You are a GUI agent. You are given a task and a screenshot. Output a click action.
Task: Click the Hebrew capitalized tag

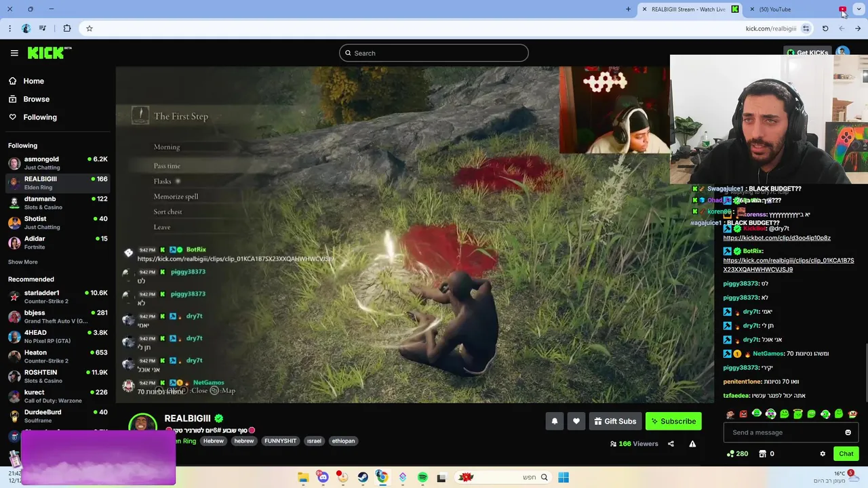pyautogui.click(x=214, y=441)
